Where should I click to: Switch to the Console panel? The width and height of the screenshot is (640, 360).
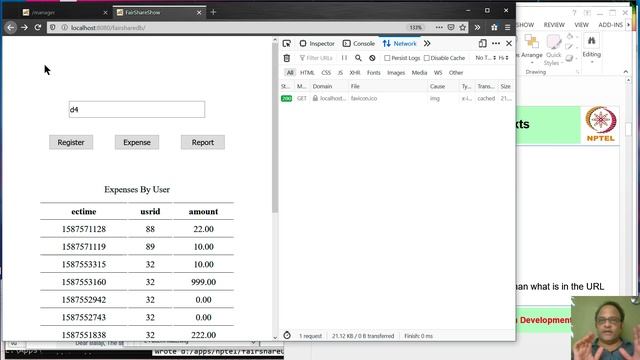(359, 43)
